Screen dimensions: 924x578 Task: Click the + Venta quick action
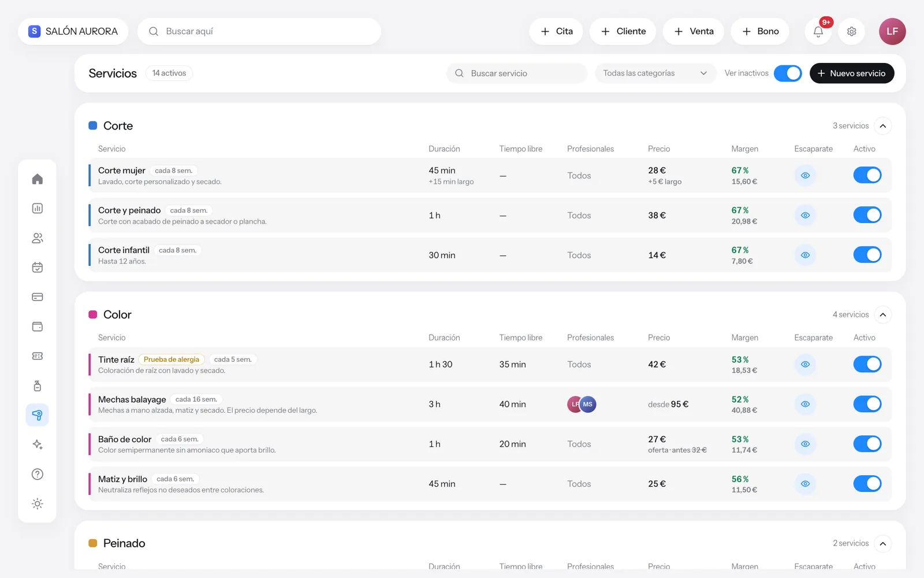tap(694, 31)
